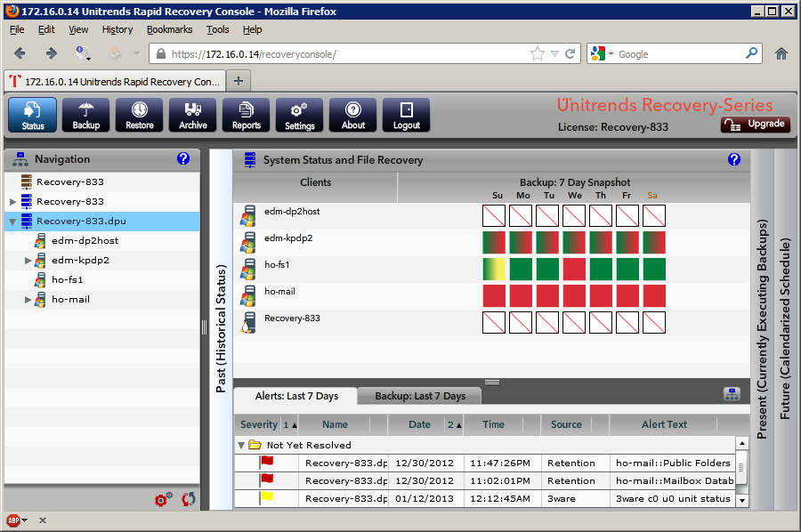Select the 3ware alert row

tap(485, 499)
